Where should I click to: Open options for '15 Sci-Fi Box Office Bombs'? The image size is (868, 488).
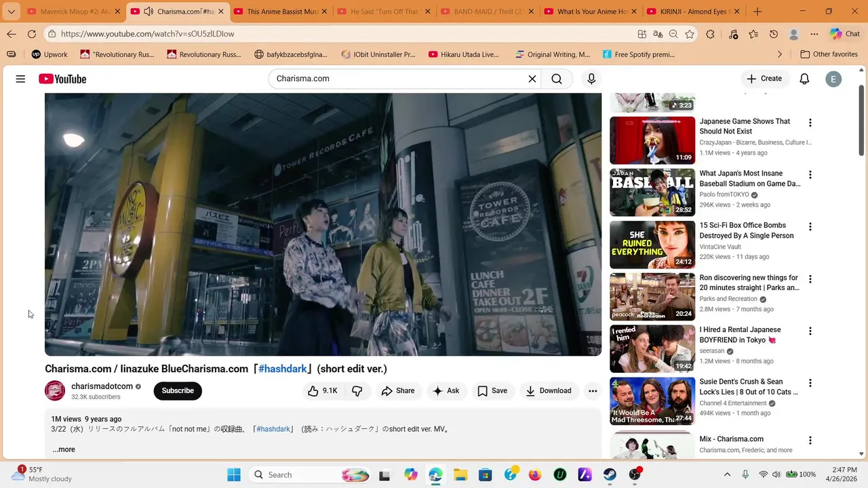point(810,227)
